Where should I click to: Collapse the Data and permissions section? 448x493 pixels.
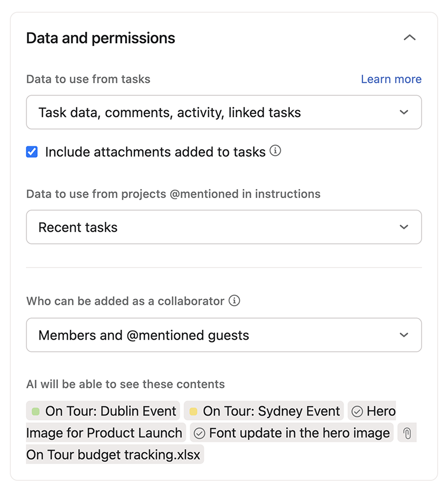[410, 38]
